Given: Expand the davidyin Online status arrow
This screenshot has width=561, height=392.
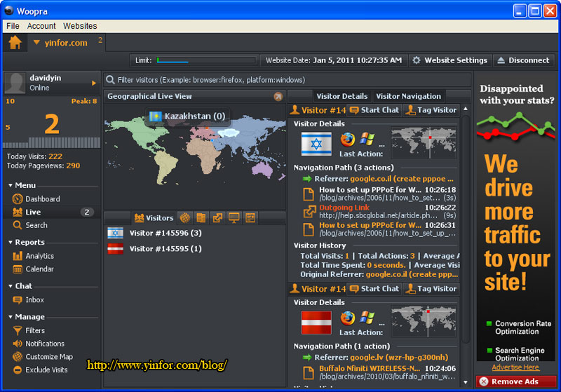Looking at the screenshot, I should click(94, 83).
